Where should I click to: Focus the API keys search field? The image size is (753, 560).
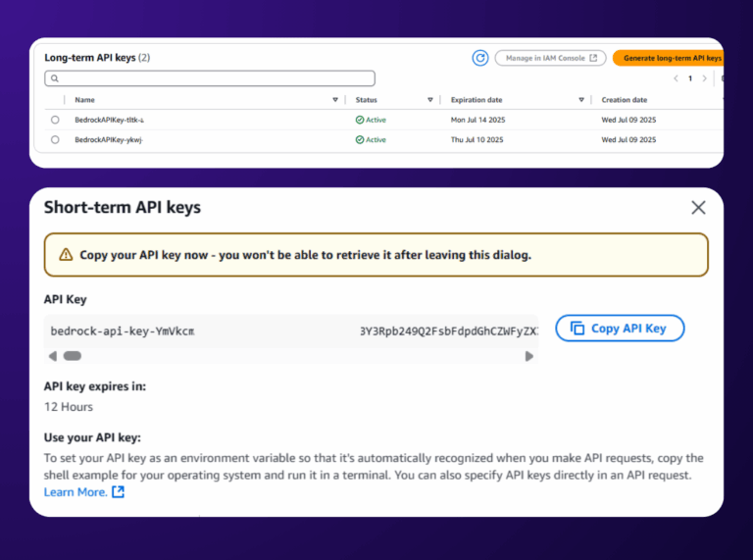[x=210, y=78]
